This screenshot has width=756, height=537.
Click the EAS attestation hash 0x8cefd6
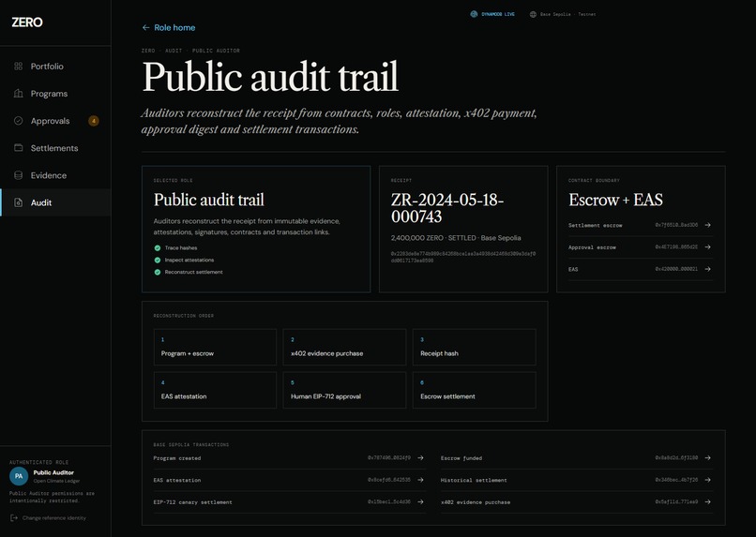tap(389, 480)
